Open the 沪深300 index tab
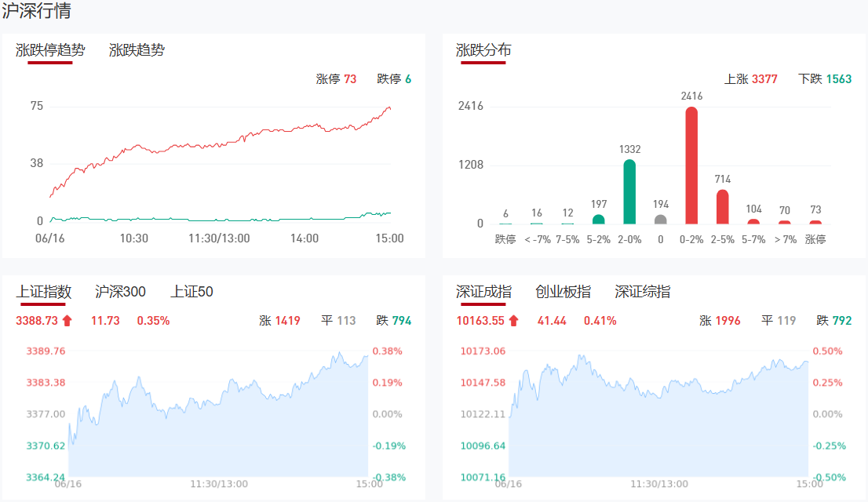This screenshot has width=868, height=502. pos(120,292)
